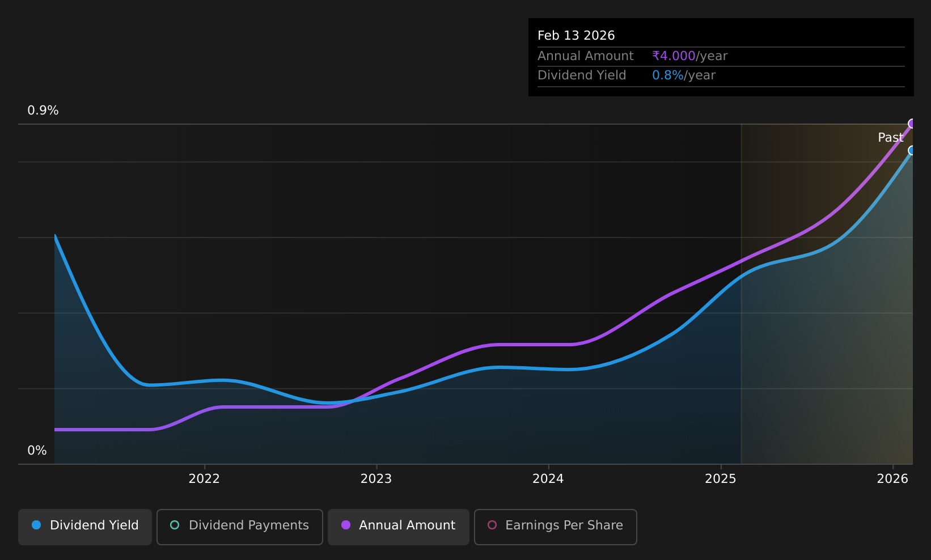
Task: Enable the Dividend Payments legend series
Action: (x=240, y=527)
